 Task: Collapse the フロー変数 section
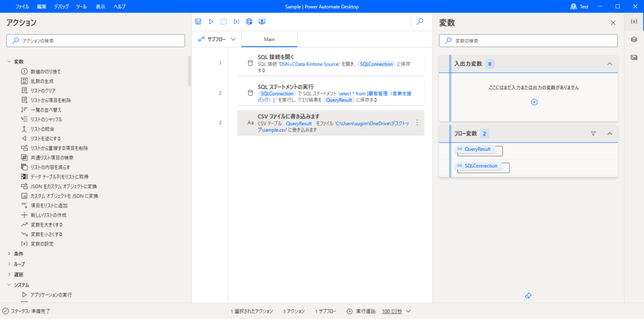click(x=610, y=134)
